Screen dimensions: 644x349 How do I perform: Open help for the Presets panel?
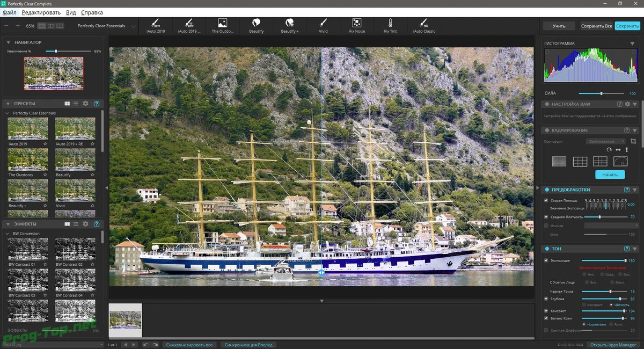click(x=97, y=103)
